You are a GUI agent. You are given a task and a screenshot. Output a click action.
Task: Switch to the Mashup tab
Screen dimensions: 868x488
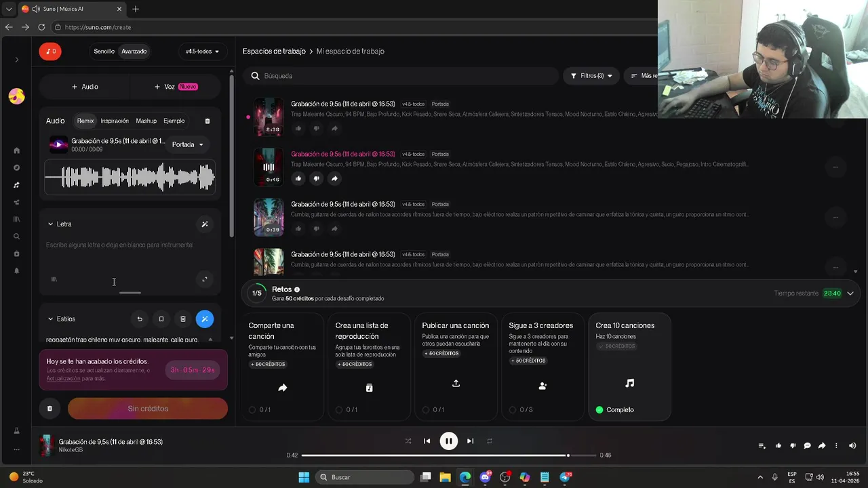(x=146, y=121)
